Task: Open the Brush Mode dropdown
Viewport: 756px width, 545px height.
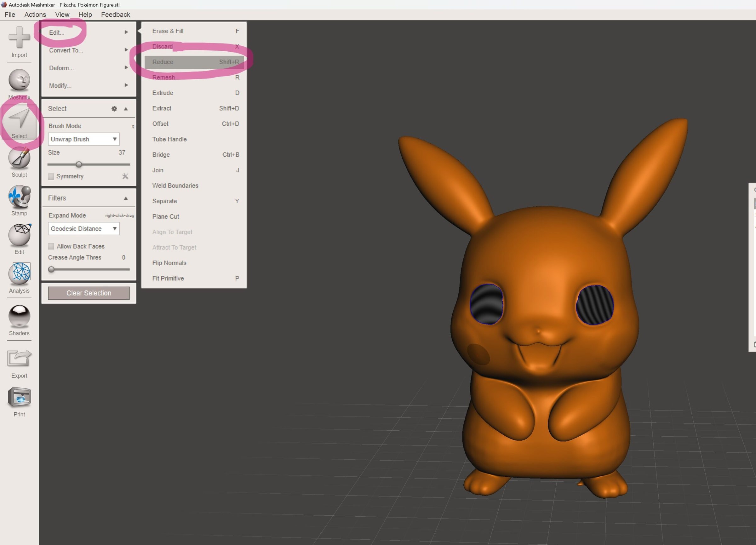Action: click(x=83, y=139)
